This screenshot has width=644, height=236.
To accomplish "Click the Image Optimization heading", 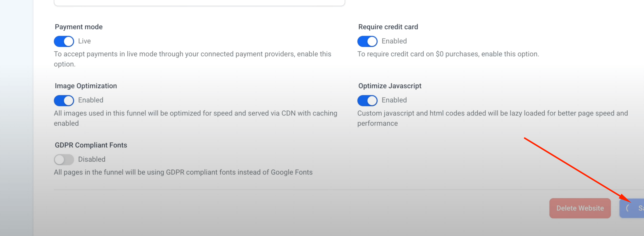I will (86, 86).
